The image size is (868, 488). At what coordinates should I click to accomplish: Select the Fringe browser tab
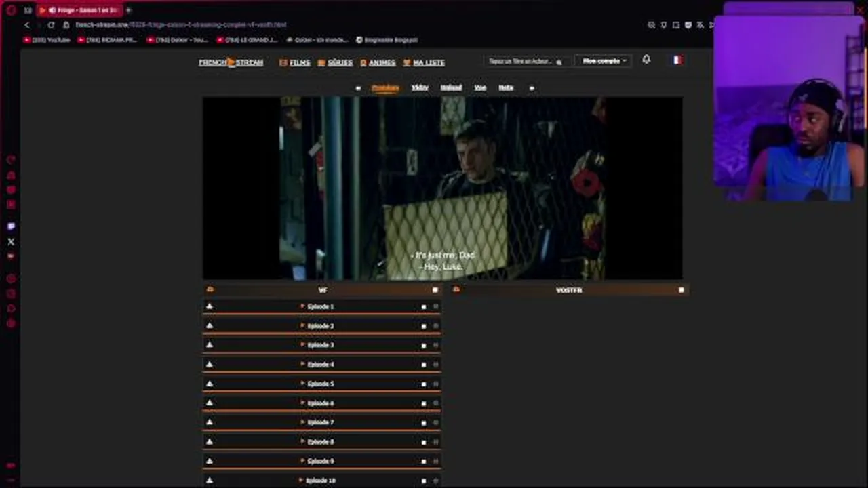point(79,10)
